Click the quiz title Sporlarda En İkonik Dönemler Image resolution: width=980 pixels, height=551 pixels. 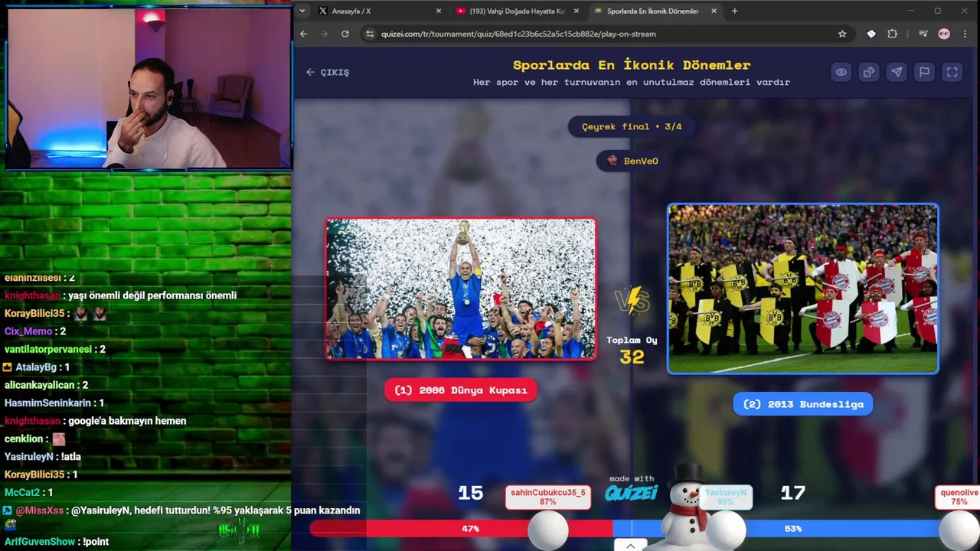pos(632,65)
